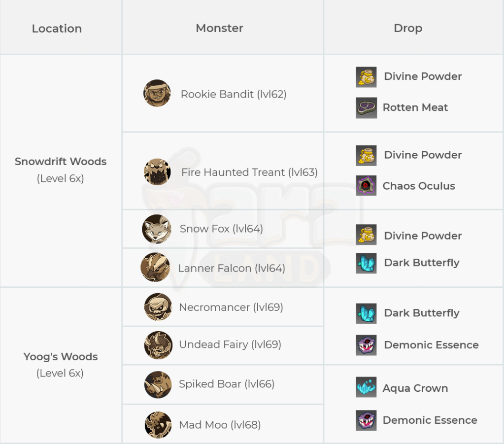This screenshot has width=504, height=444.
Task: Click the Mad Moo (lvl68) text
Action: coord(219,425)
